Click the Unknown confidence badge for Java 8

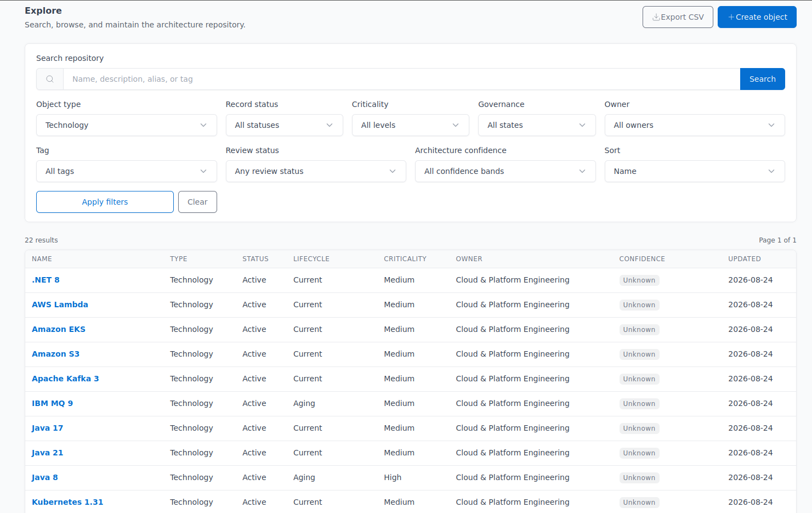(639, 478)
